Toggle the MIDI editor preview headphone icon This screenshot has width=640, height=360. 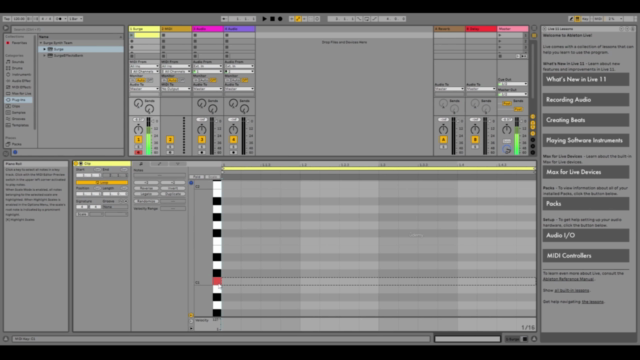191,183
